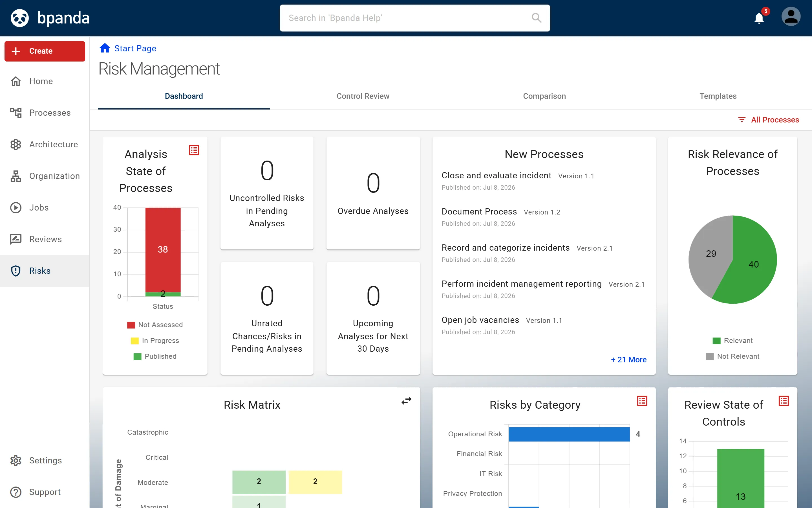
Task: Swap axes on the Risk Matrix
Action: (406, 401)
